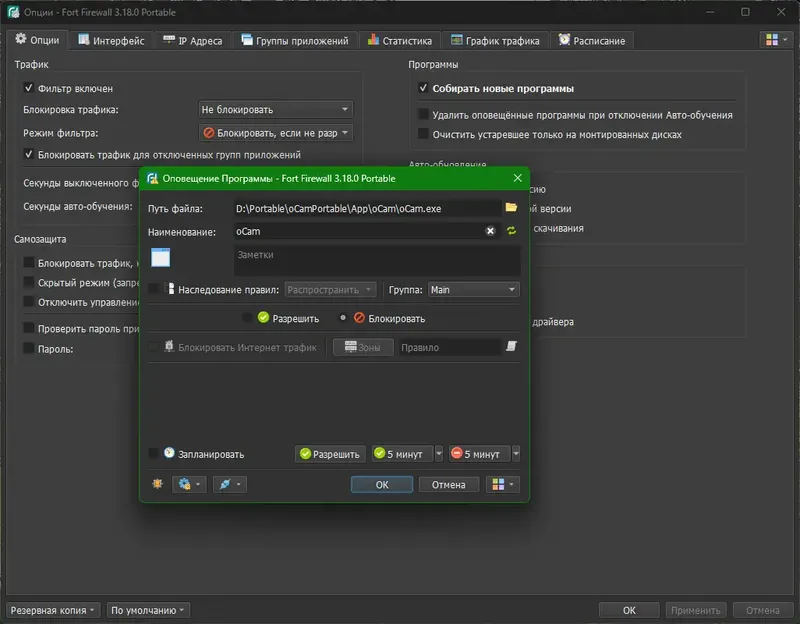The image size is (800, 624).
Task: Open the colored grid menu in dialog
Action: tap(503, 484)
